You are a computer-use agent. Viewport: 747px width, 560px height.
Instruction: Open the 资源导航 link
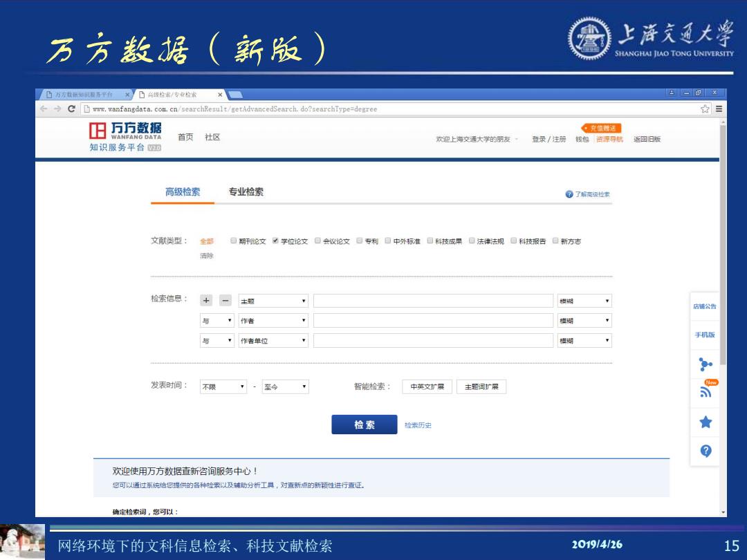click(x=609, y=139)
